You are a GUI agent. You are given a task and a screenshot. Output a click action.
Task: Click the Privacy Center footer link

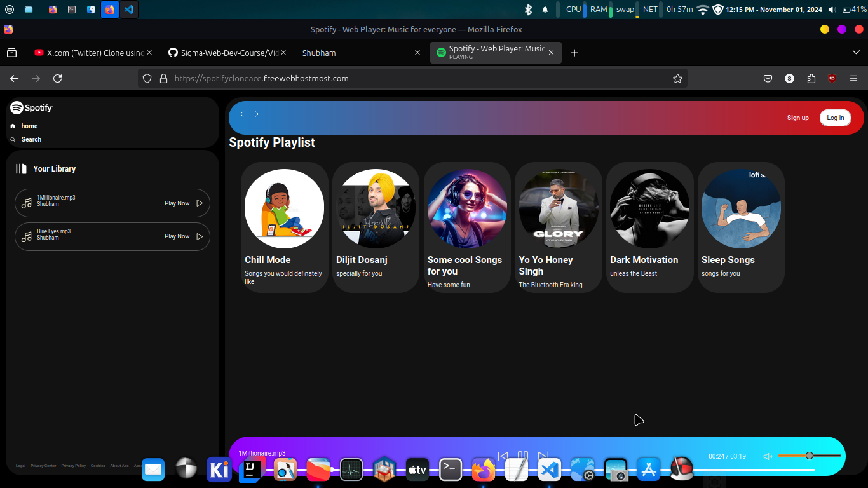pyautogui.click(x=43, y=466)
